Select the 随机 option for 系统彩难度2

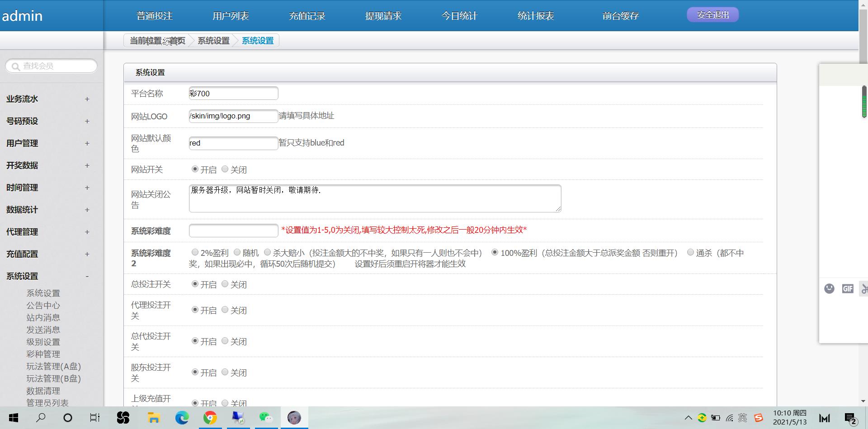click(237, 252)
